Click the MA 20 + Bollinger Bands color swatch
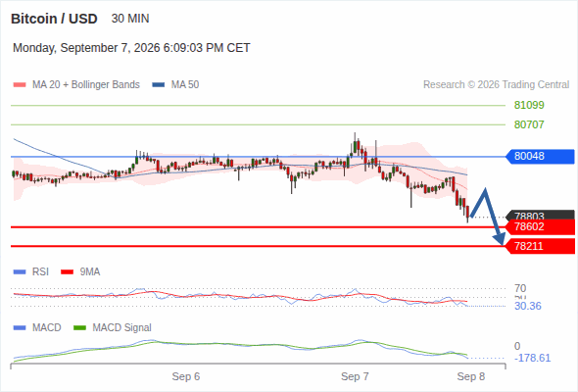The image size is (578, 392). click(x=20, y=85)
